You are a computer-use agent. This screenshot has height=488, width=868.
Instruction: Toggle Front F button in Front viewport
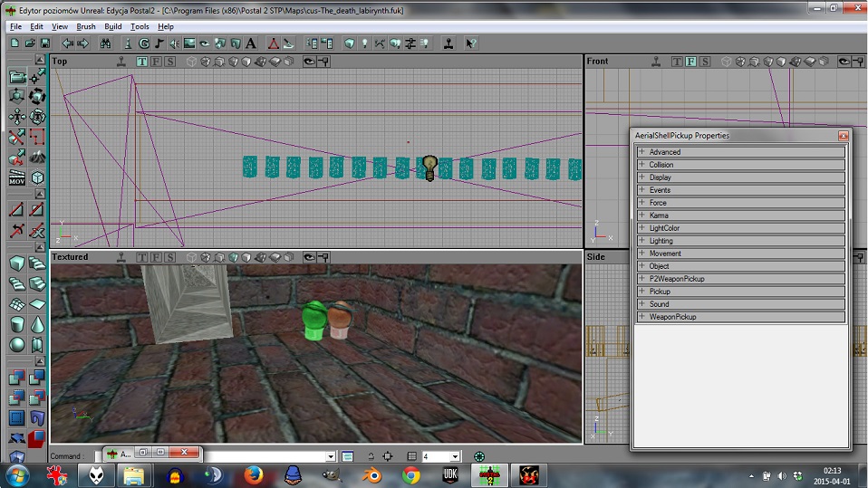click(690, 62)
